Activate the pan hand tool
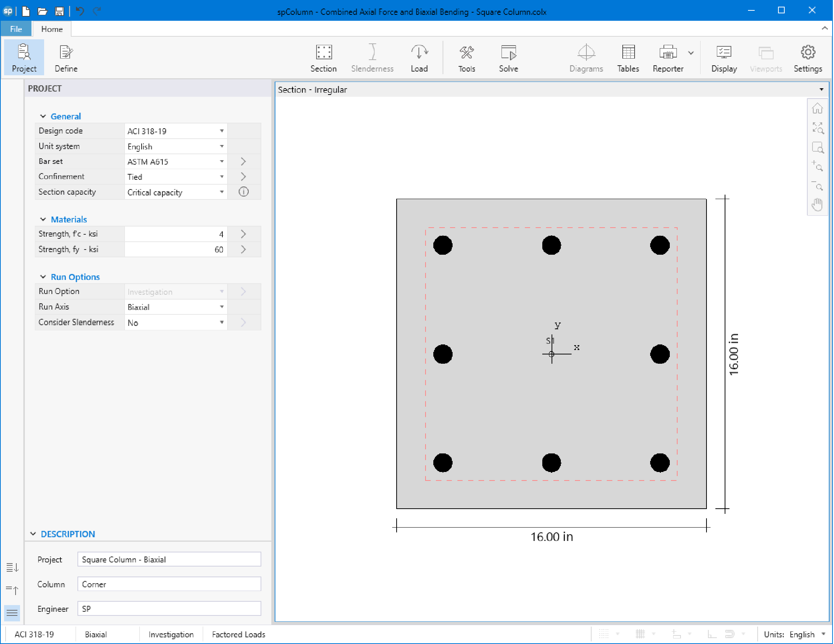 [x=817, y=205]
